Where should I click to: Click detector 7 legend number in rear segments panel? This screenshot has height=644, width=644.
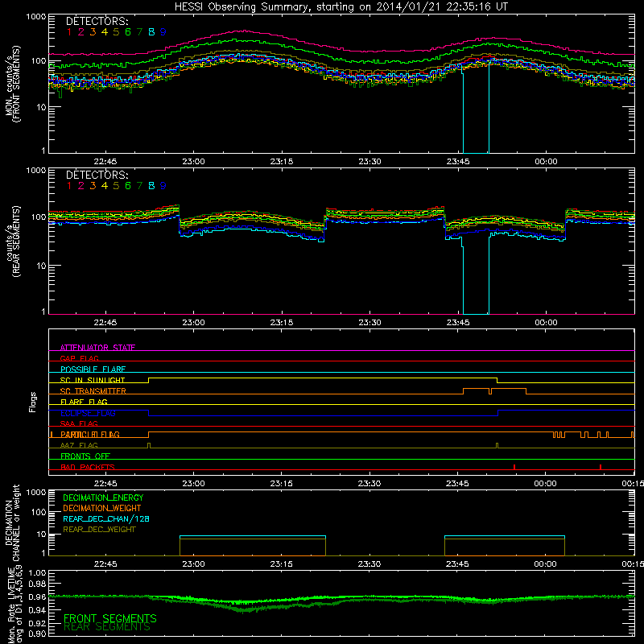139,186
